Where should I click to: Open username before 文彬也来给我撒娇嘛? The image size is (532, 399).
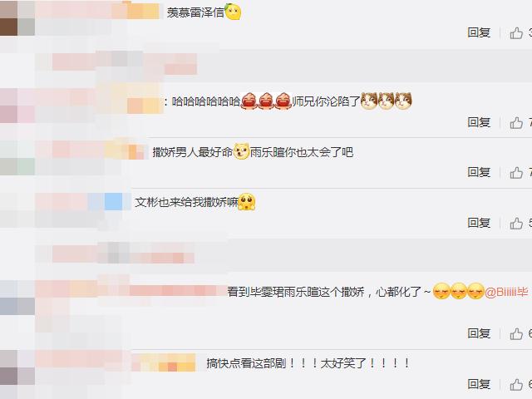click(83, 201)
